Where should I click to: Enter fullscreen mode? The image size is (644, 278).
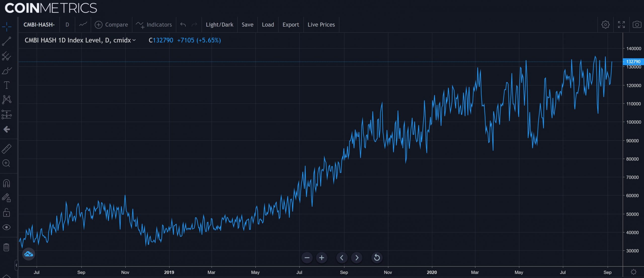(621, 25)
